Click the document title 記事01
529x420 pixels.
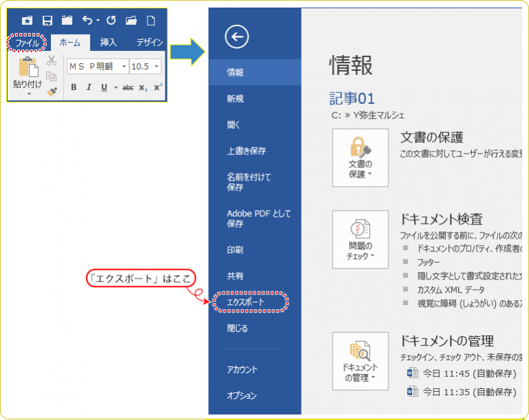352,98
